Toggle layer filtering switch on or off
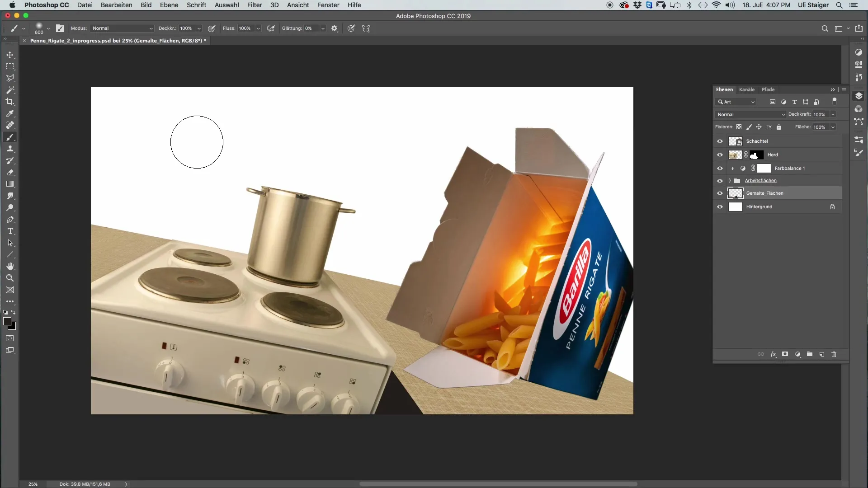The height and width of the screenshot is (488, 868). [x=835, y=101]
